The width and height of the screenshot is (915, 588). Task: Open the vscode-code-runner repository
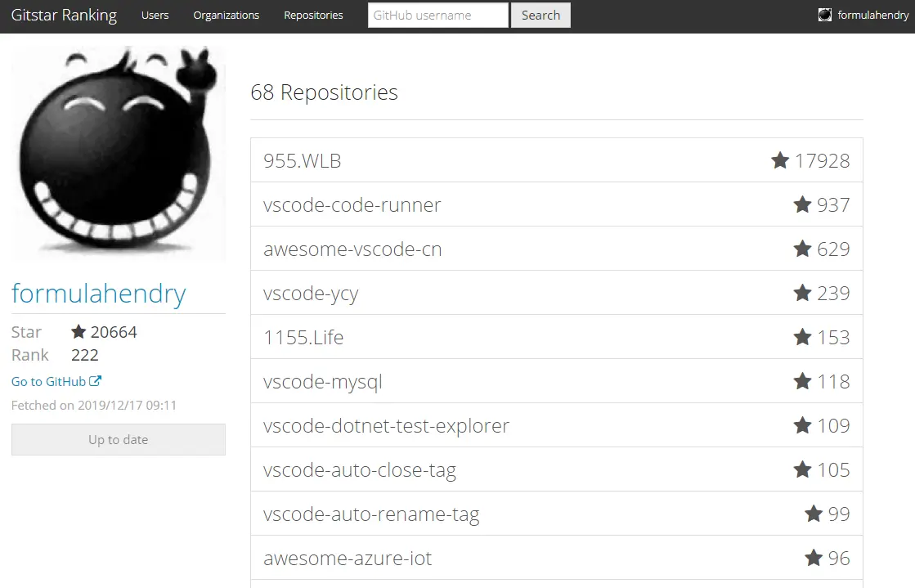[557, 204]
